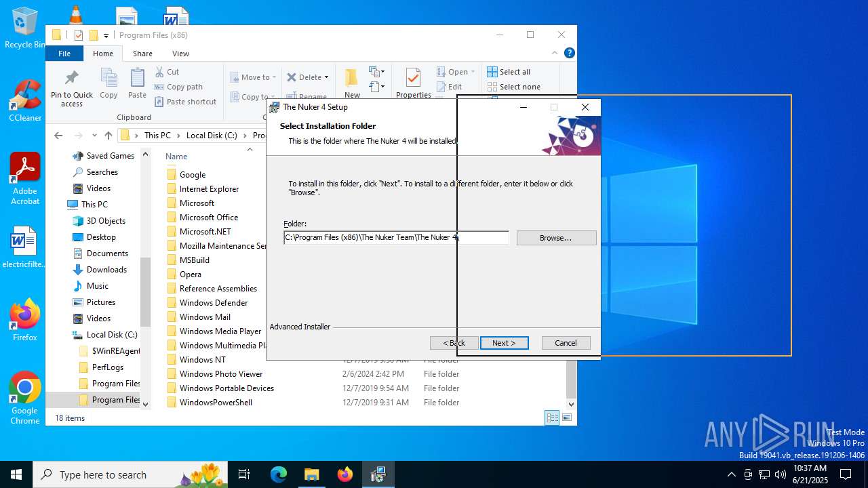The width and height of the screenshot is (868, 488).
Task: Switch to the View ribbon tab
Action: [x=180, y=54]
